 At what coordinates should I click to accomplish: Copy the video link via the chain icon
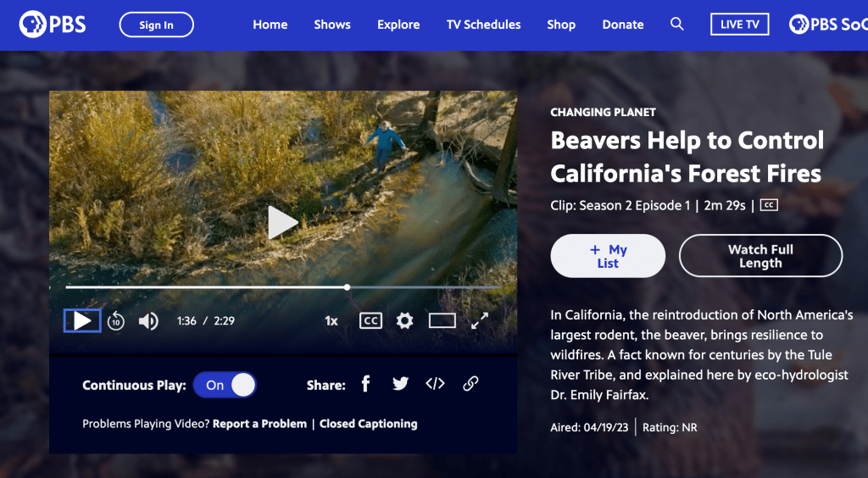[x=470, y=384]
